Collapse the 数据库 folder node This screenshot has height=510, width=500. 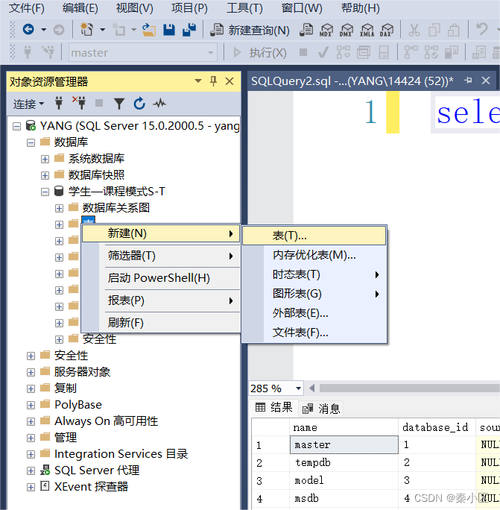click(x=31, y=143)
